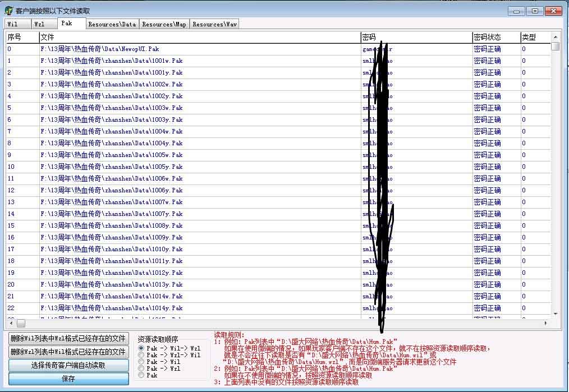
Task: Select file row 1014w.Pak
Action: coord(278,297)
